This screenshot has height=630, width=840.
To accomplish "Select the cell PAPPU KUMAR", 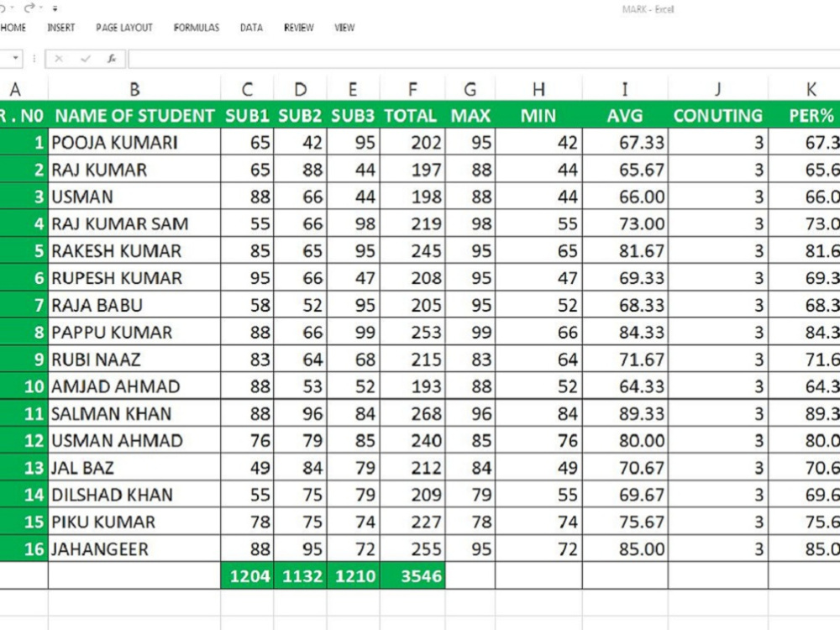I will 134,332.
